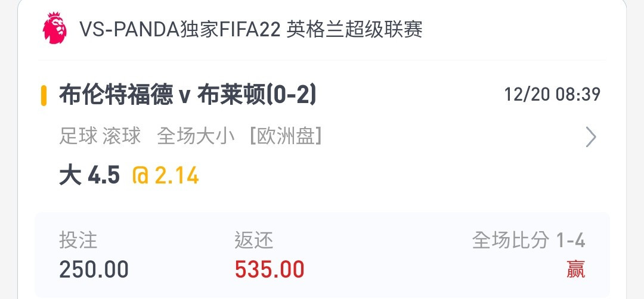
Task: Click the yellow odds value @ 2.14
Action: pyautogui.click(x=166, y=176)
